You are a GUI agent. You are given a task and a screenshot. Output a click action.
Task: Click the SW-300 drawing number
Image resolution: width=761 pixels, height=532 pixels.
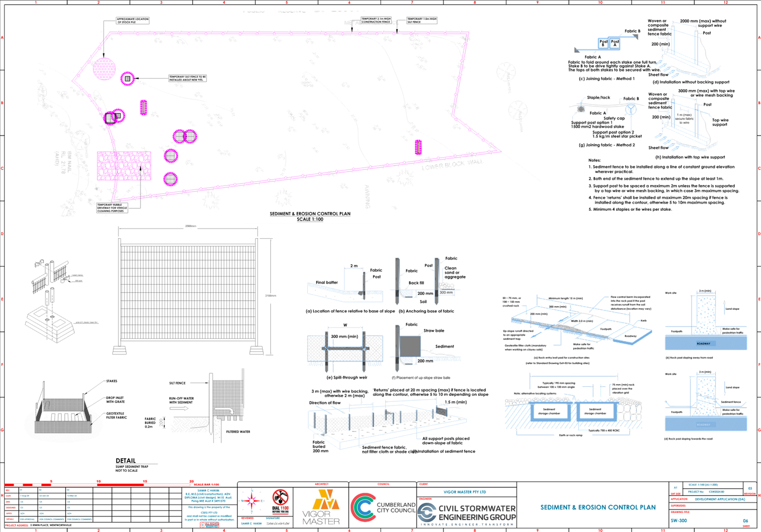pyautogui.click(x=679, y=521)
